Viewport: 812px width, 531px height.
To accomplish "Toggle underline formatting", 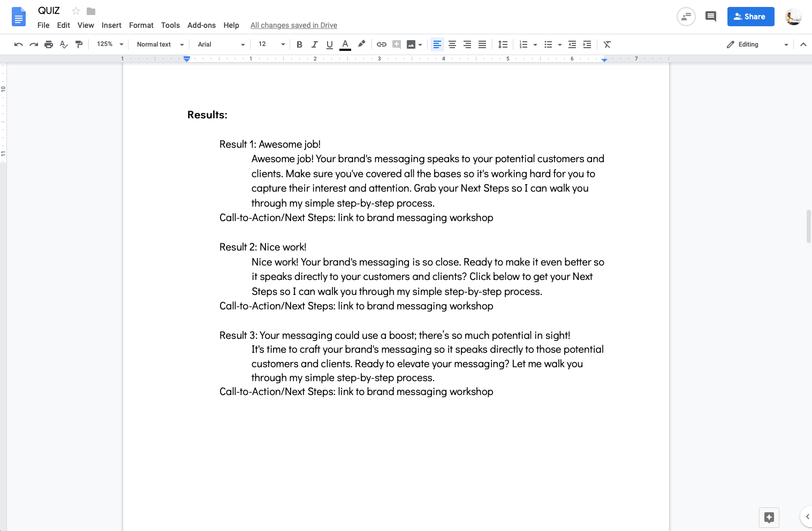I will coord(329,44).
